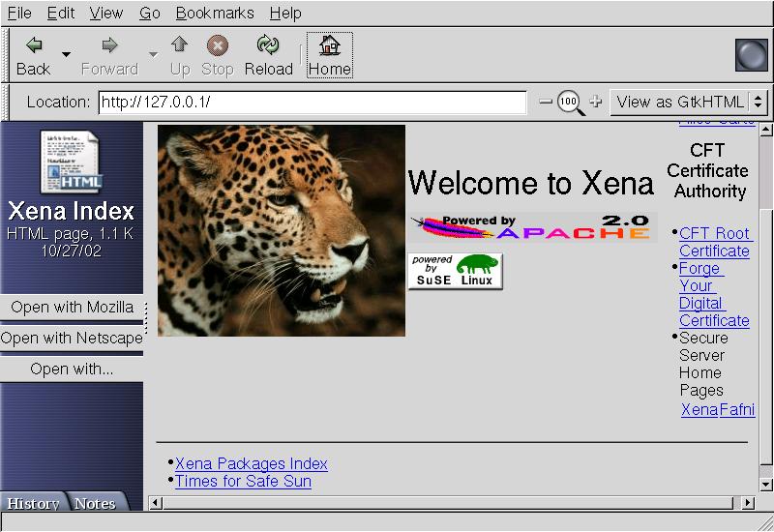Viewport: 774px width, 532px height.
Task: Open the Forward history dropdown arrow
Action: click(x=153, y=55)
